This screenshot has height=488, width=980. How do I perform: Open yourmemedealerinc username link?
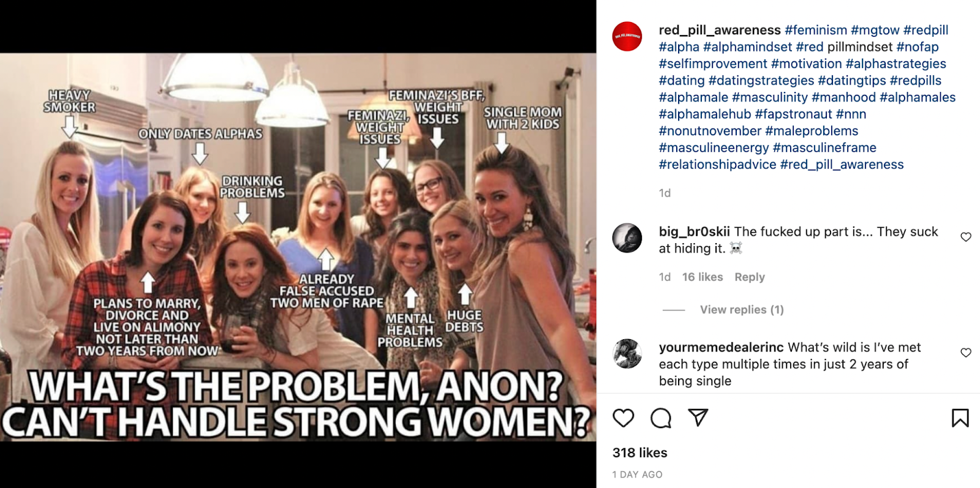click(x=721, y=347)
